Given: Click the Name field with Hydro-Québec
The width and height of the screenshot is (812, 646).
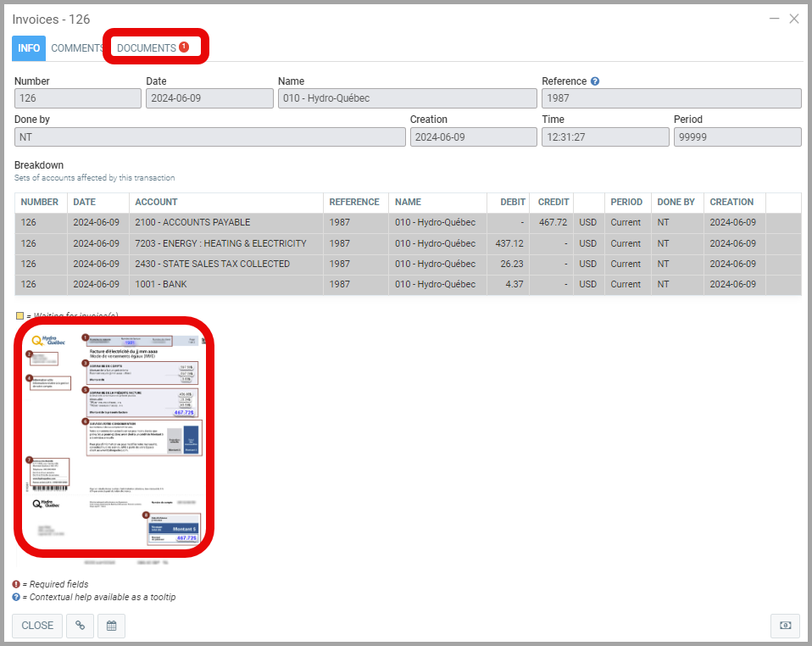Looking at the screenshot, I should pos(406,98).
